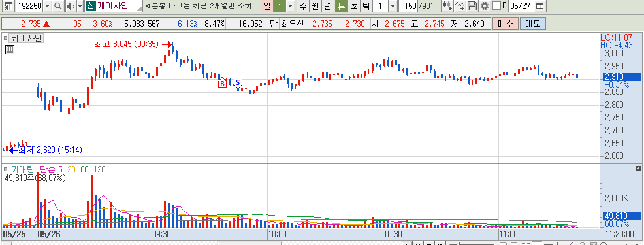644x245 pixels.
Task: Click the 최저 2,620 (15:14) low annotation
Action: pos(50,150)
